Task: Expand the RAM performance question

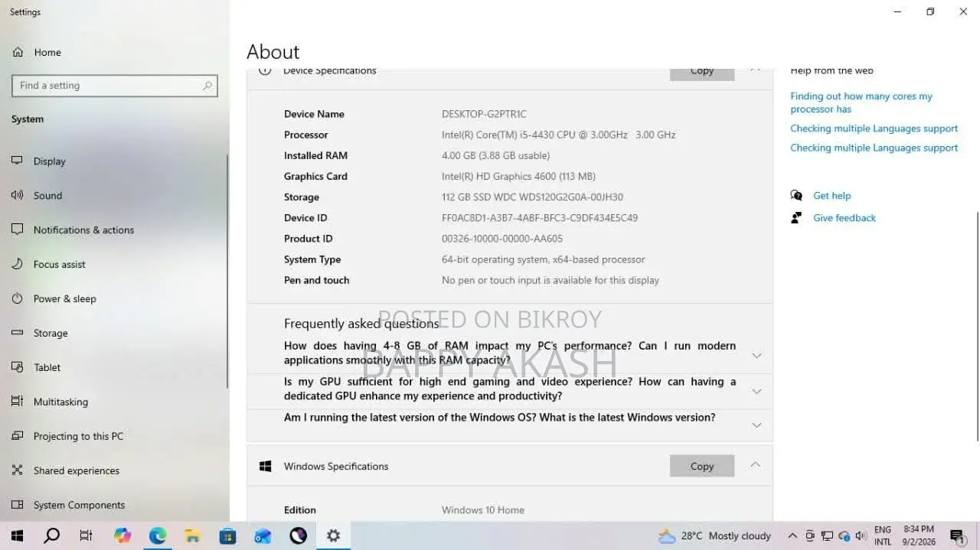Action: coord(756,355)
